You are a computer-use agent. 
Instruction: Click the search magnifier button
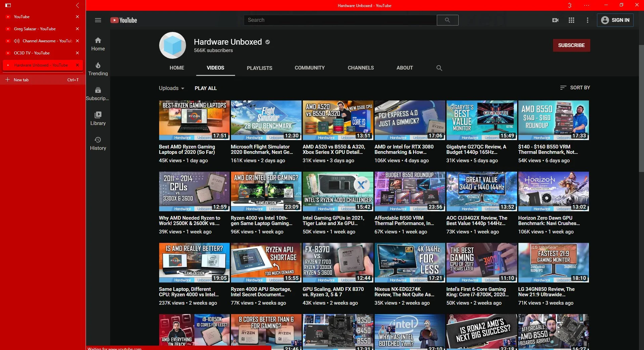tap(447, 20)
